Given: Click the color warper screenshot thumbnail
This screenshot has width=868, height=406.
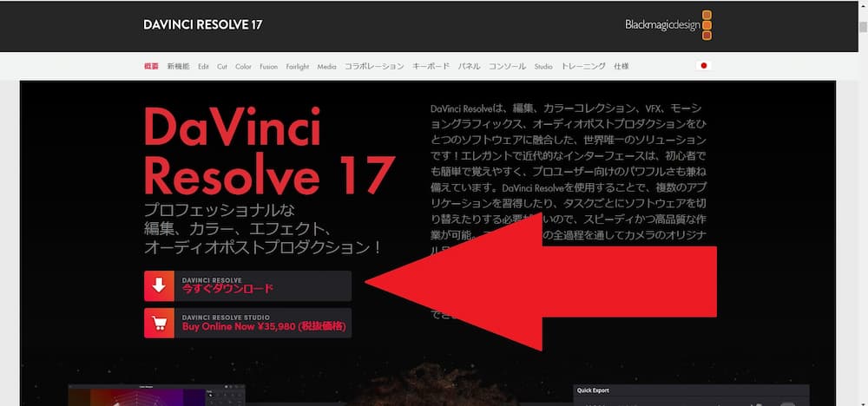Looking at the screenshot, I should pos(156,396).
